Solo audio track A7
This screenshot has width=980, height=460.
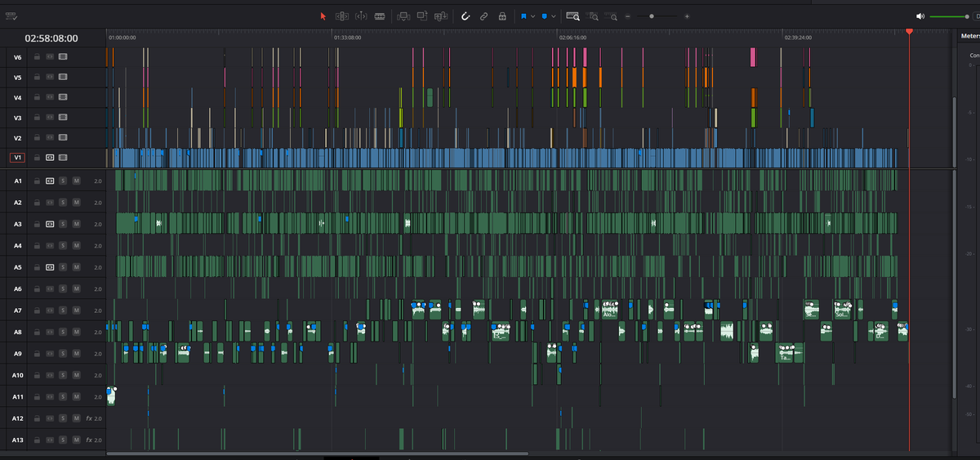coord(63,310)
